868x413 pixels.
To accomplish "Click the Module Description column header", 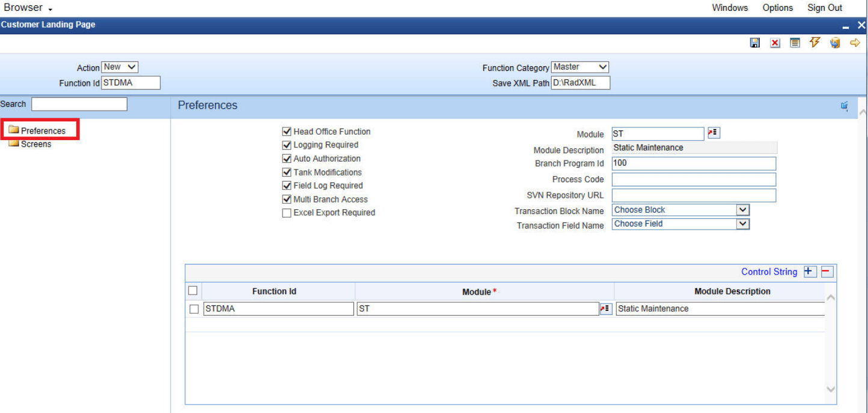I will coord(732,292).
